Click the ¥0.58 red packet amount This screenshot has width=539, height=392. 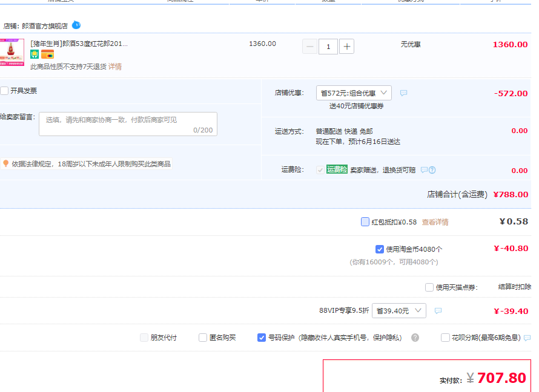pos(514,221)
